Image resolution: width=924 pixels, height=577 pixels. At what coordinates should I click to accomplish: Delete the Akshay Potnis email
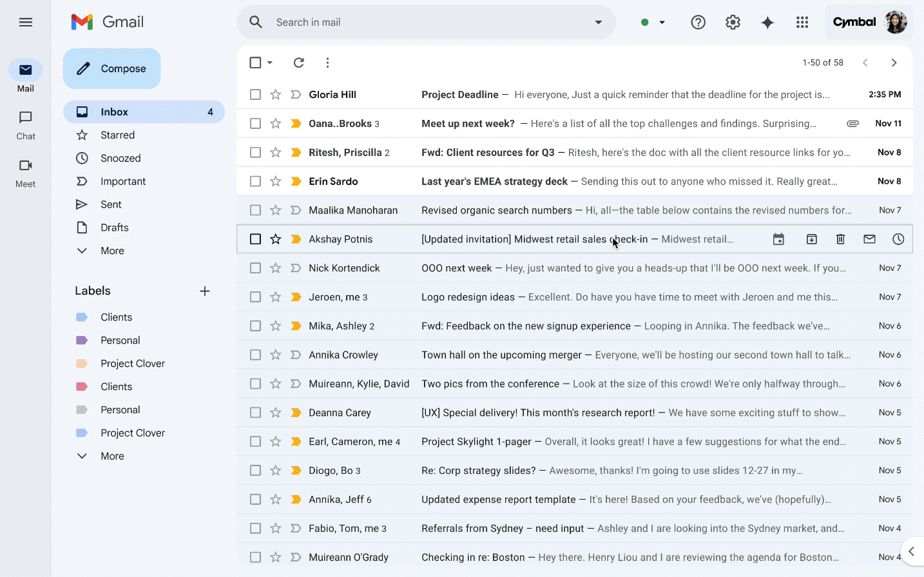(840, 239)
